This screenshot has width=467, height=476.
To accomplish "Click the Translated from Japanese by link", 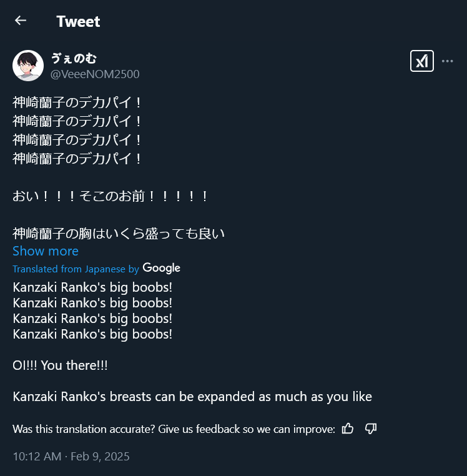I will [76, 269].
